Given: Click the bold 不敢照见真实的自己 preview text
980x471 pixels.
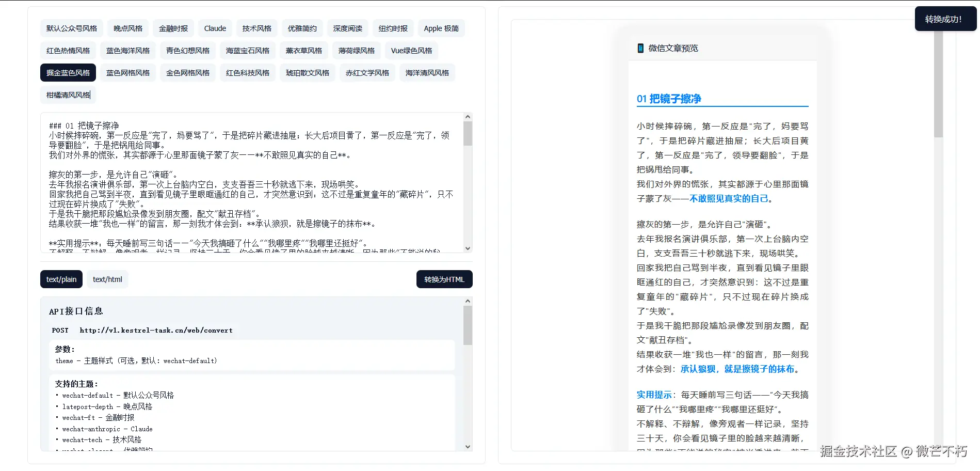Looking at the screenshot, I should 729,198.
